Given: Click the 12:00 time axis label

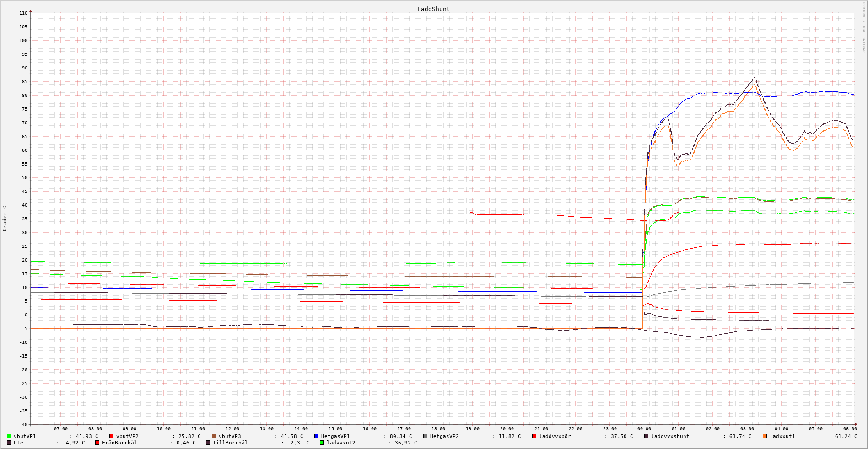Looking at the screenshot, I should pyautogui.click(x=232, y=429).
